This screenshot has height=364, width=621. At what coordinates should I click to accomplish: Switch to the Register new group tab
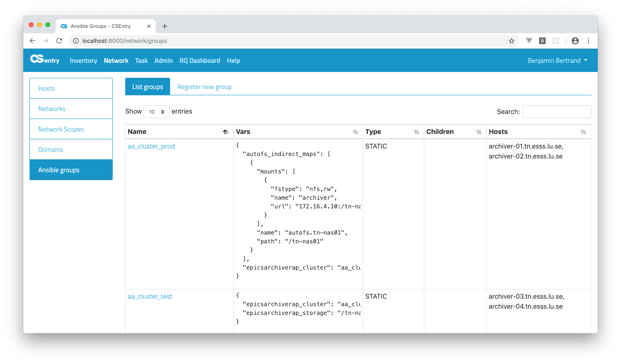pos(204,87)
